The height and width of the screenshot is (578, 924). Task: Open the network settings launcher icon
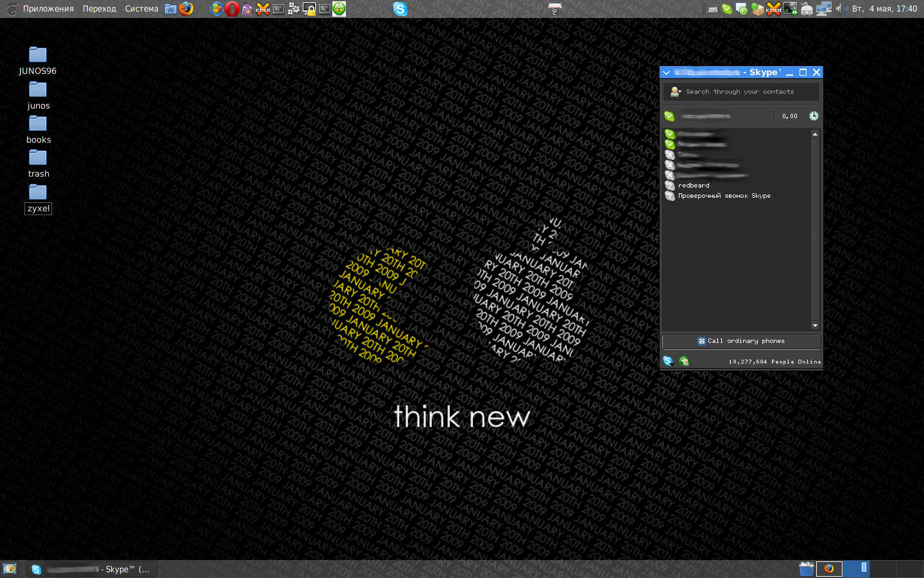[293, 8]
